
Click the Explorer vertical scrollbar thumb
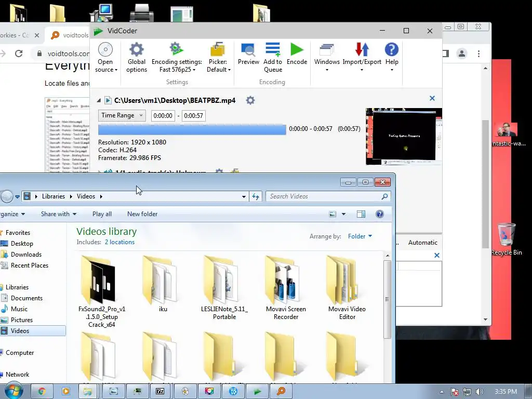(387, 299)
